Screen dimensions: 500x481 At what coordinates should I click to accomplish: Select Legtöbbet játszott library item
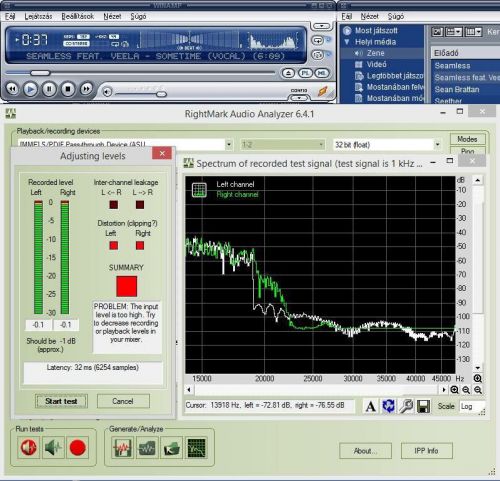point(395,76)
